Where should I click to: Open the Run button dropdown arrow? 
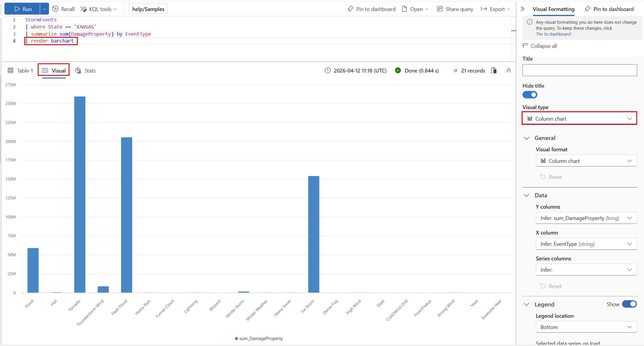coord(44,9)
